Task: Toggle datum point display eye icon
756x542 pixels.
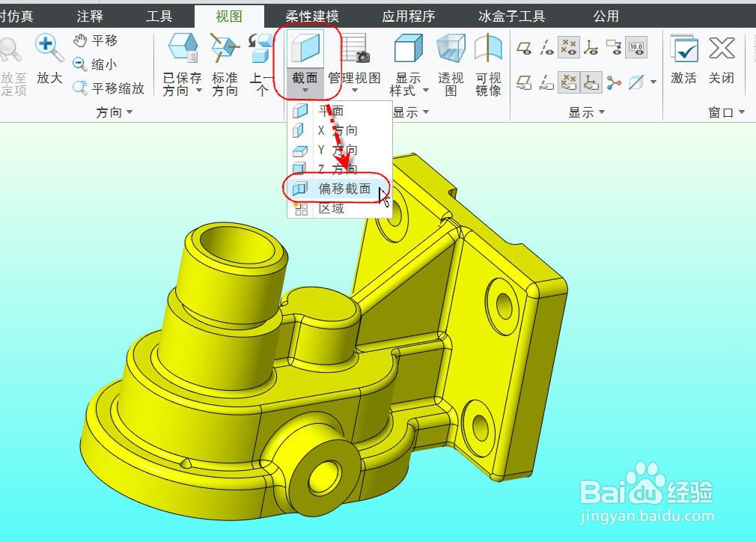Action: point(568,48)
